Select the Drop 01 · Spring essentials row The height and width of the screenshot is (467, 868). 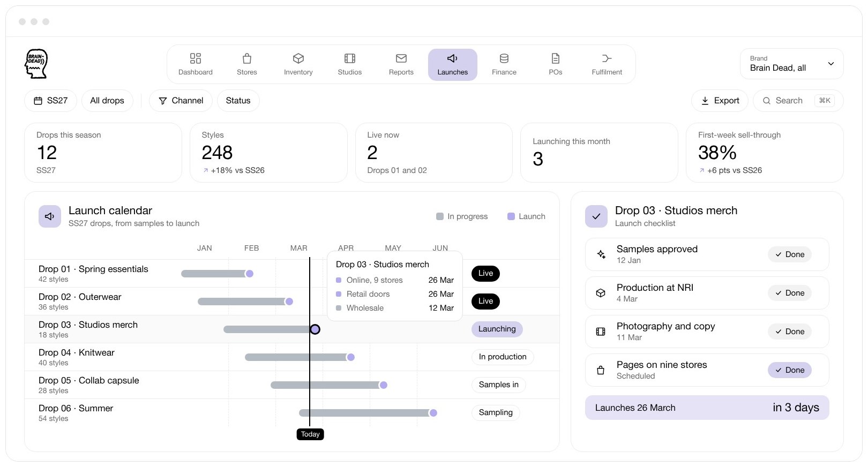click(x=292, y=274)
